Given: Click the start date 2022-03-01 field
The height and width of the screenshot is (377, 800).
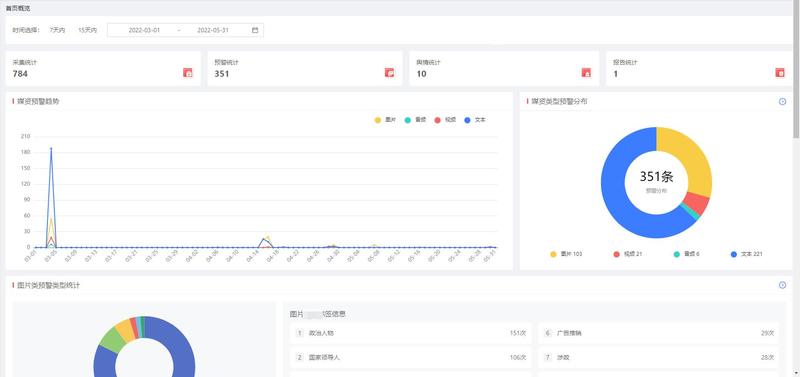Looking at the screenshot, I should pos(144,30).
